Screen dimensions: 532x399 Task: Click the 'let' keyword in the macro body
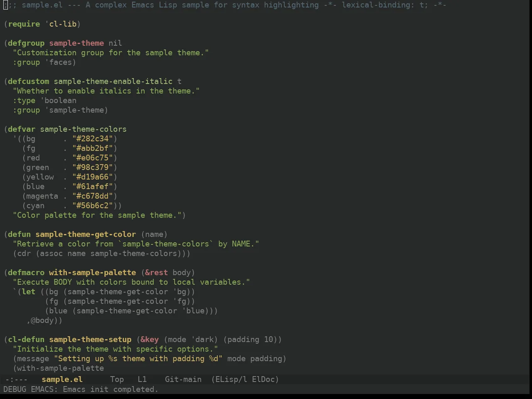[29, 291]
